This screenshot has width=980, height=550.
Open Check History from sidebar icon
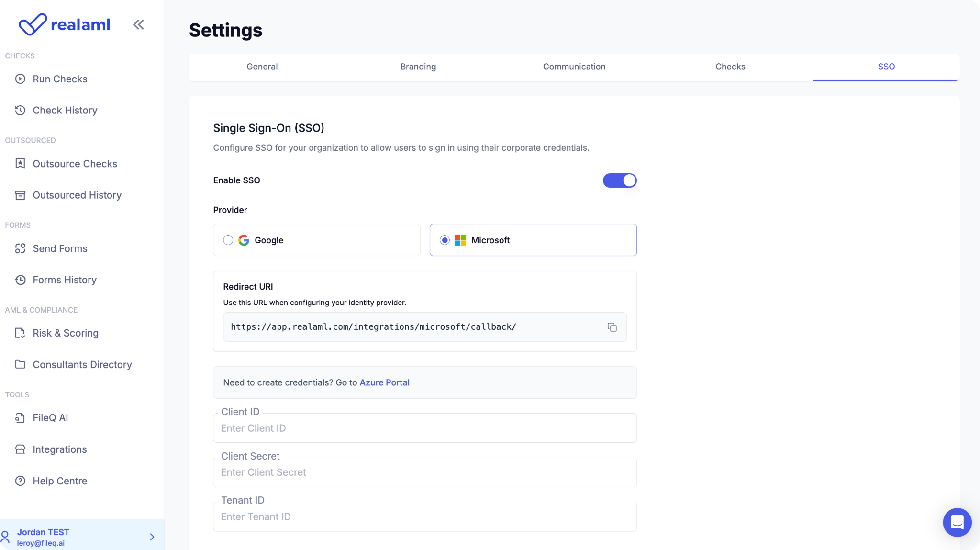click(20, 111)
